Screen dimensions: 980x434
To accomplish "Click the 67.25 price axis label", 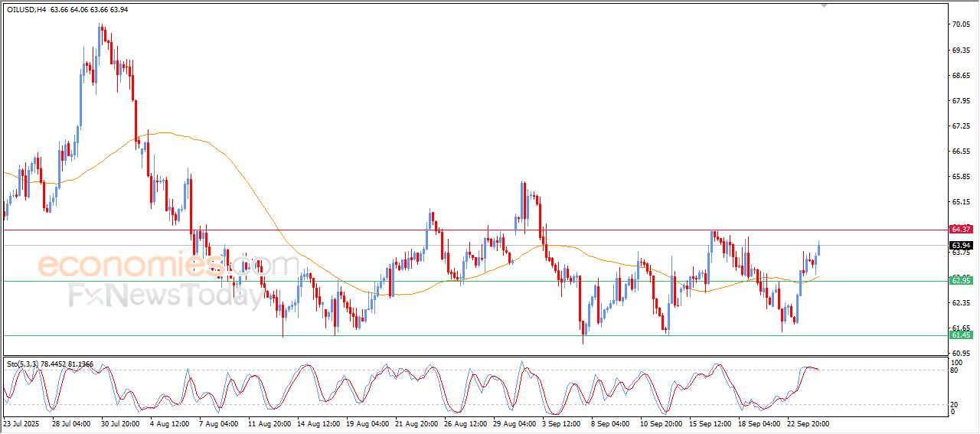I will coord(962,126).
